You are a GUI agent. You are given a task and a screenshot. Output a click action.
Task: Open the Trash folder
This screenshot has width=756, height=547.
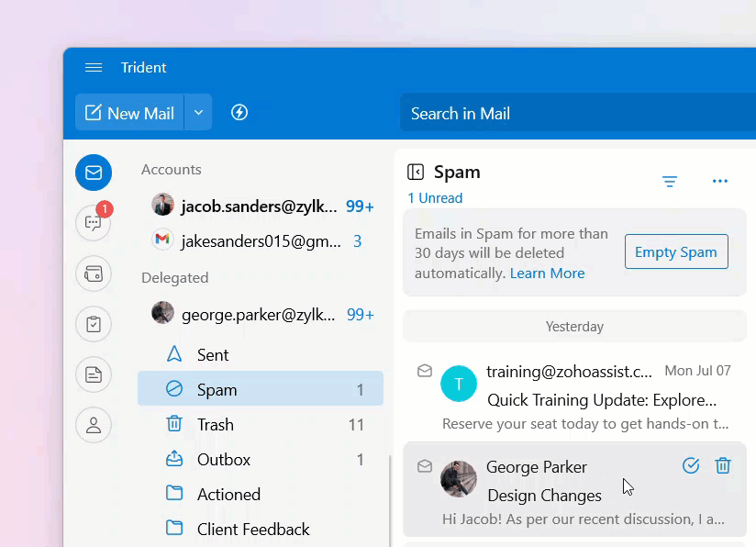[261, 425]
